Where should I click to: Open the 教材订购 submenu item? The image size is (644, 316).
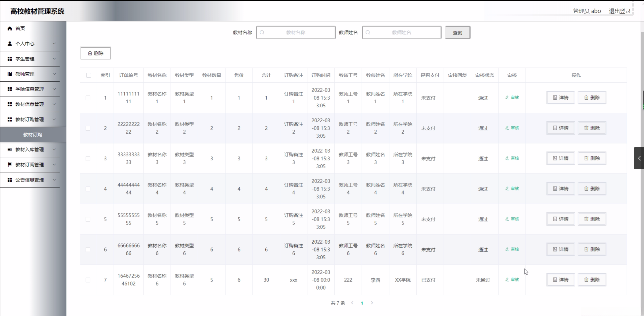click(x=33, y=135)
